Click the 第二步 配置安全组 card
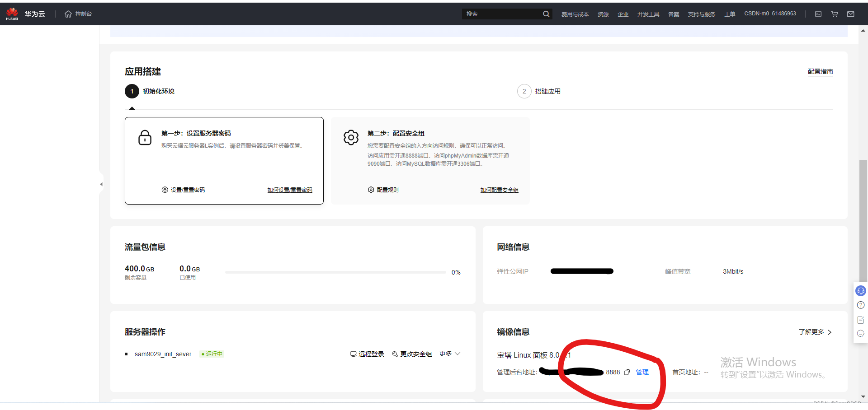 tap(430, 161)
